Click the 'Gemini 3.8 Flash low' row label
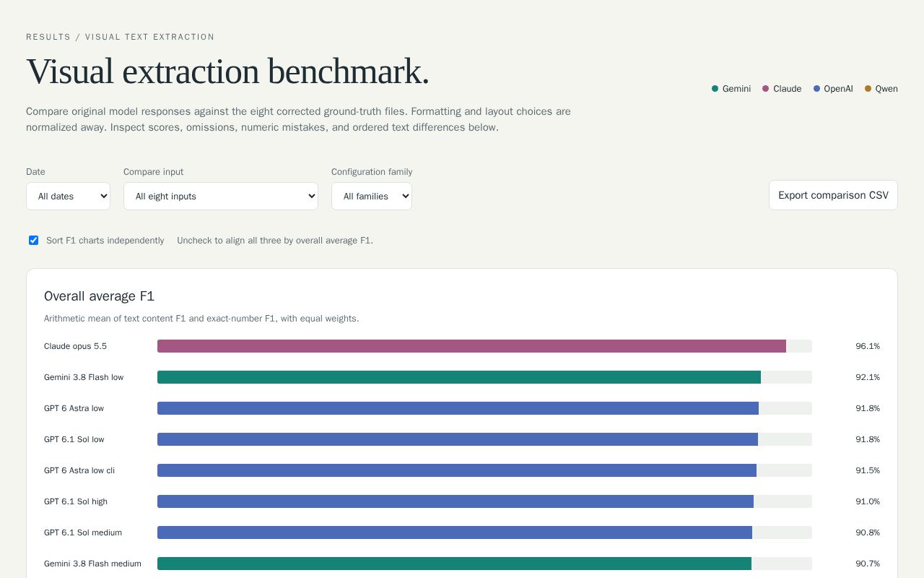The height and width of the screenshot is (578, 924). pos(84,377)
